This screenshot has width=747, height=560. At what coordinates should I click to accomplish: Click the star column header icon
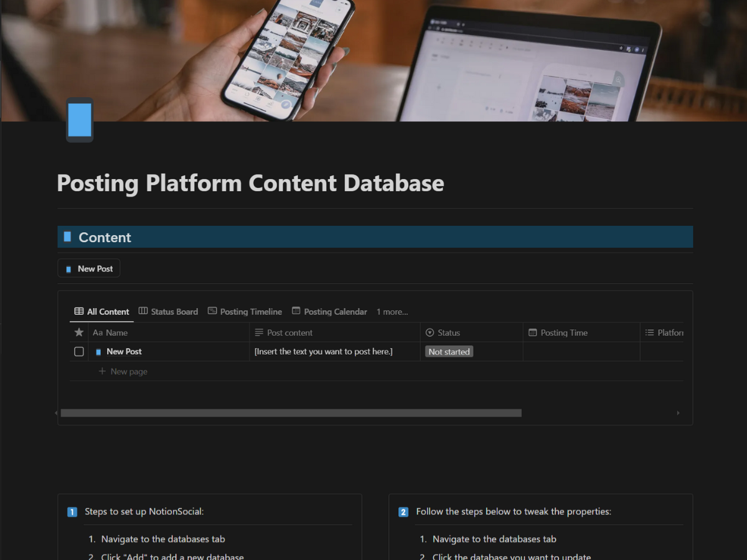pyautogui.click(x=79, y=333)
